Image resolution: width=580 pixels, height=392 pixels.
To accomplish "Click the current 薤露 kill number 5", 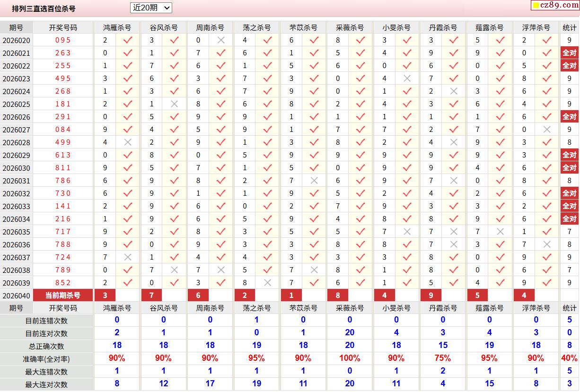I will [477, 296].
